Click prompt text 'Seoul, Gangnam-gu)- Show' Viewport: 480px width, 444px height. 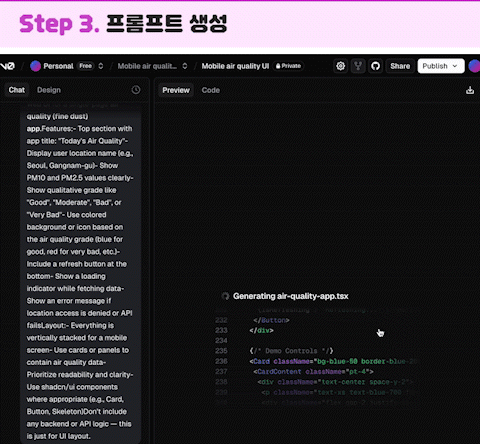click(x=72, y=166)
